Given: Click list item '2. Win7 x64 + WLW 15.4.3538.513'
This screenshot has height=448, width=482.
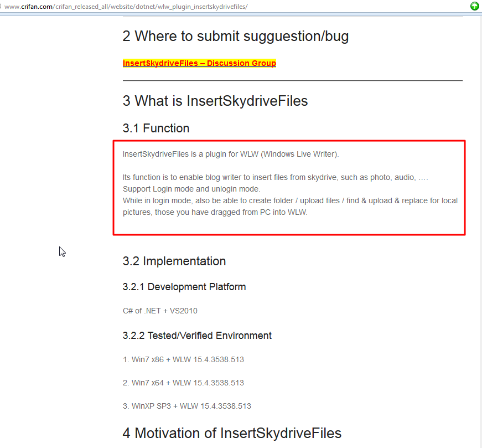Looking at the screenshot, I should coord(183,383).
